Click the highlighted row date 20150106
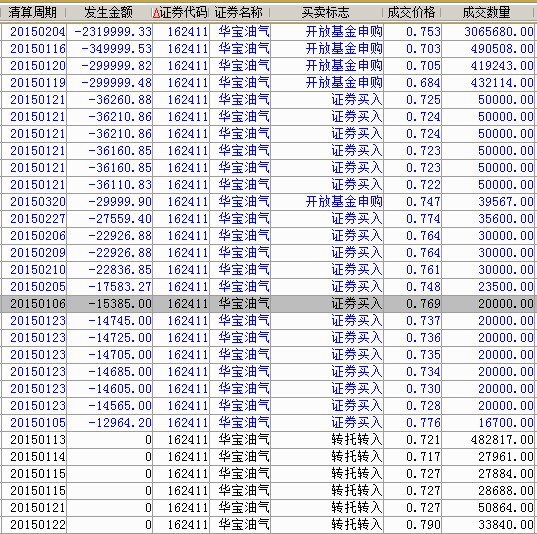Viewport: 537px width, 534px height. coord(38,304)
